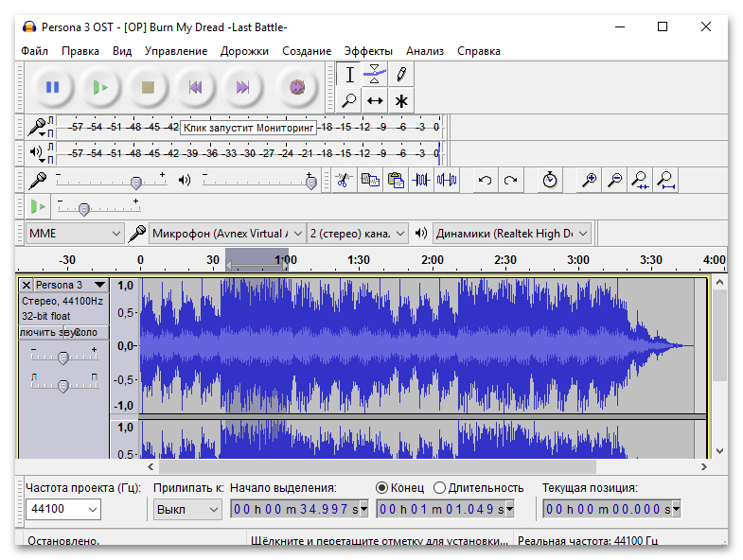Screen dimensions: 743x560
Task: Click the horizontal scrollbar thumb
Action: [x=378, y=466]
